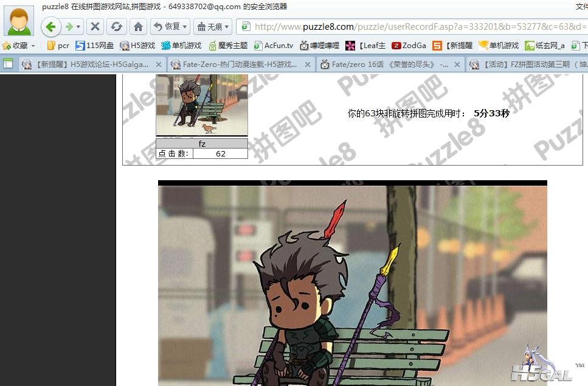The image size is (588, 386).
Task: Open the pcr bookmark folder
Action: pyautogui.click(x=58, y=46)
